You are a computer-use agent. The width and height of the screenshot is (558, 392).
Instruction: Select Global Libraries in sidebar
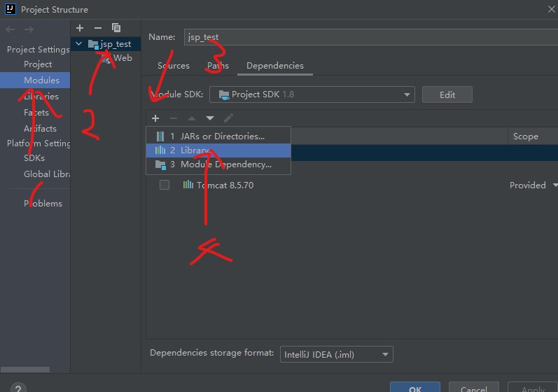click(x=47, y=174)
